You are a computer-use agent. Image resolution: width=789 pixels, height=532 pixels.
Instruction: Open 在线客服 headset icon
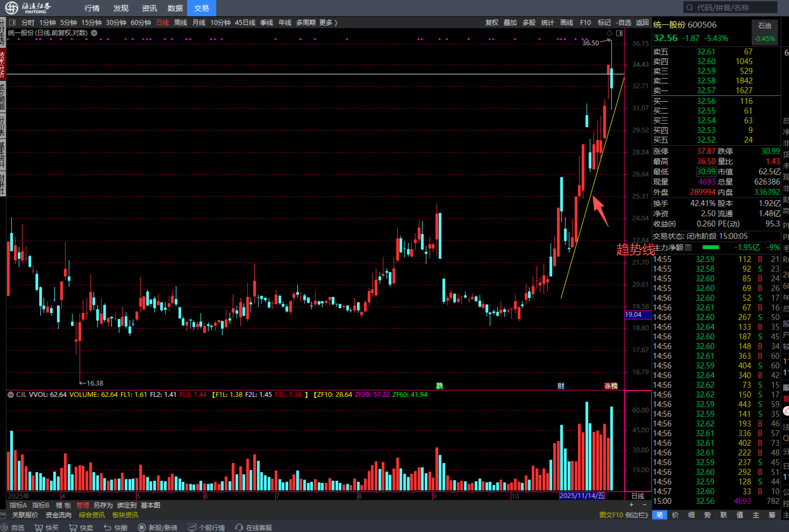pyautogui.click(x=239, y=528)
